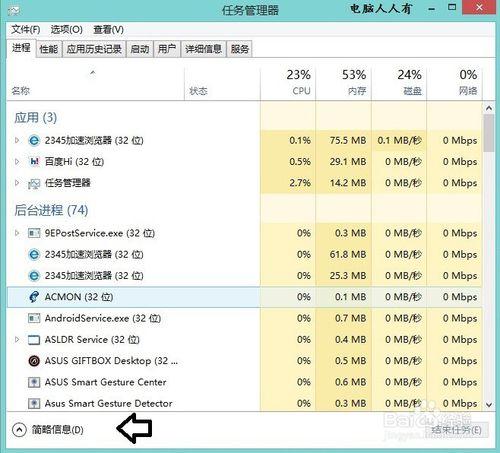Click the 后台进程 (74) group heading

(x=51, y=210)
